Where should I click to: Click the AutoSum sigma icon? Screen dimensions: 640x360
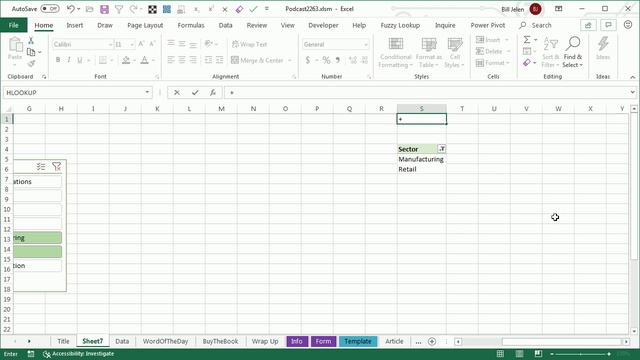[527, 40]
